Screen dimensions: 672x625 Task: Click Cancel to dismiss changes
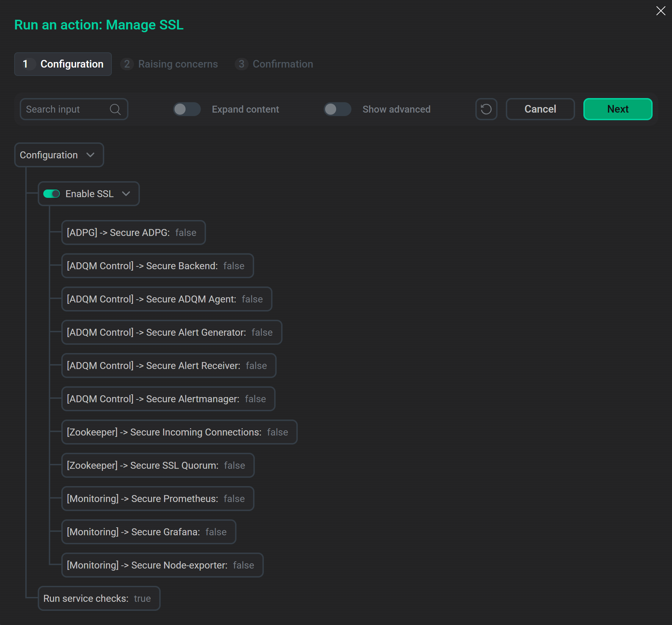(540, 109)
